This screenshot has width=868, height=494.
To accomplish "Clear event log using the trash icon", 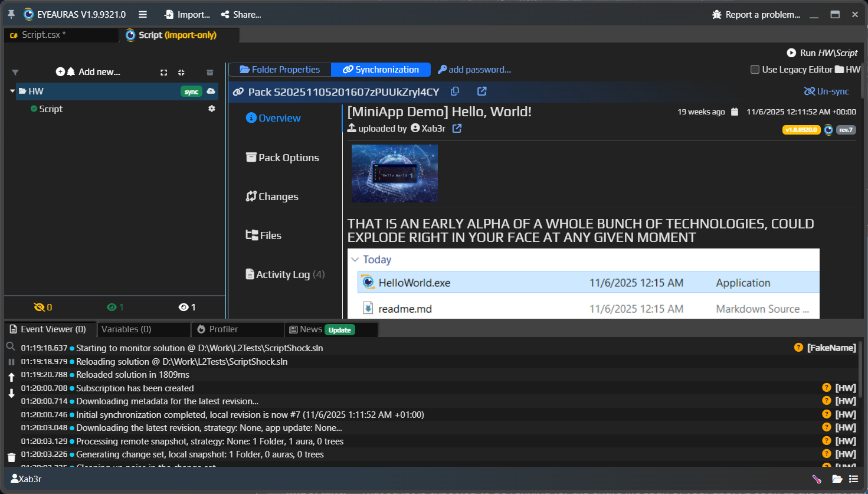I will [11, 457].
